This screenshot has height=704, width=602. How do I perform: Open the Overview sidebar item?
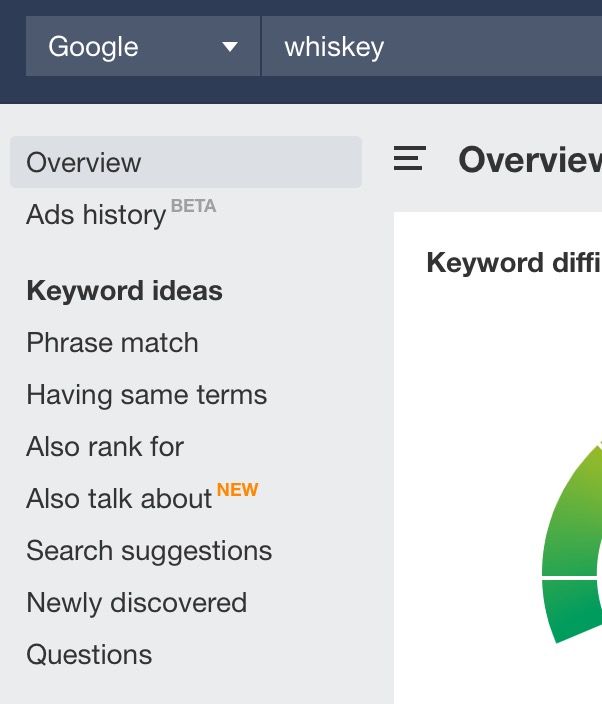186,162
